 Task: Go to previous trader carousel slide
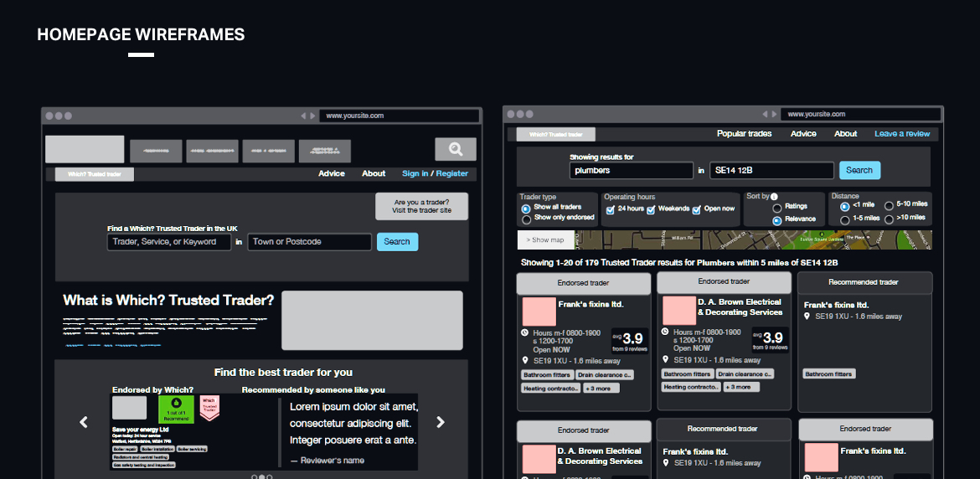[84, 422]
